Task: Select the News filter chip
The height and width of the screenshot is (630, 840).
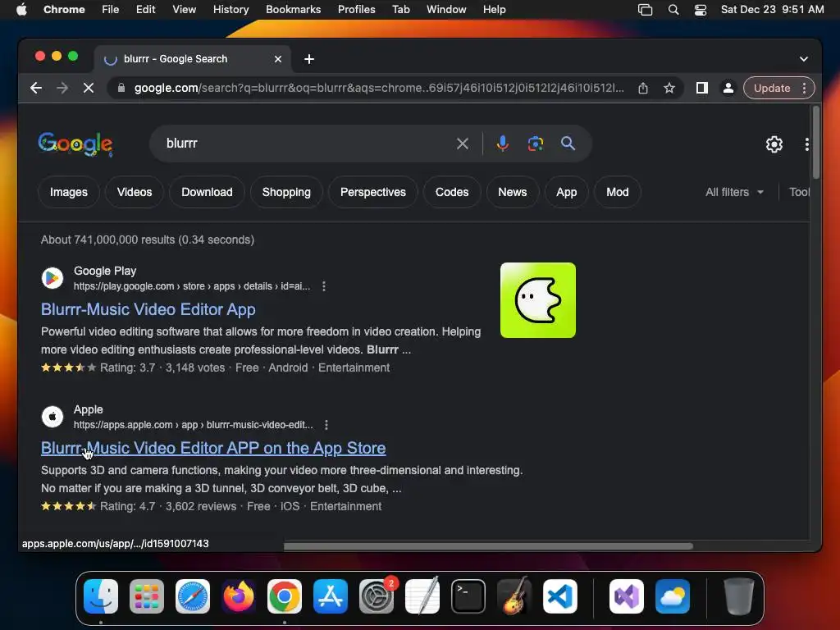Action: (512, 192)
